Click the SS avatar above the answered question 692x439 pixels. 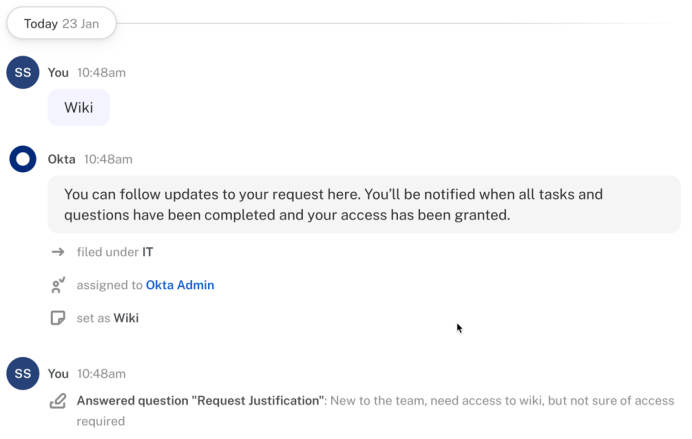pyautogui.click(x=23, y=374)
